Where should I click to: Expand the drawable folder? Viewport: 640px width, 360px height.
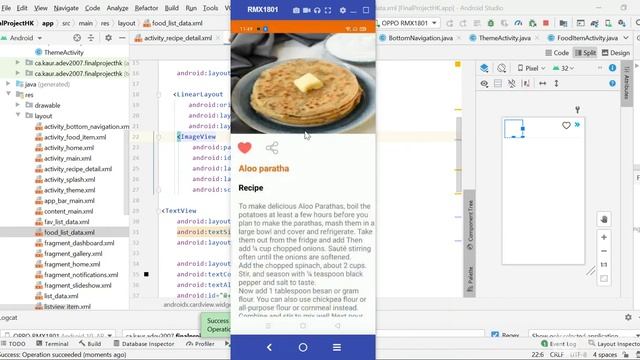click(18, 105)
